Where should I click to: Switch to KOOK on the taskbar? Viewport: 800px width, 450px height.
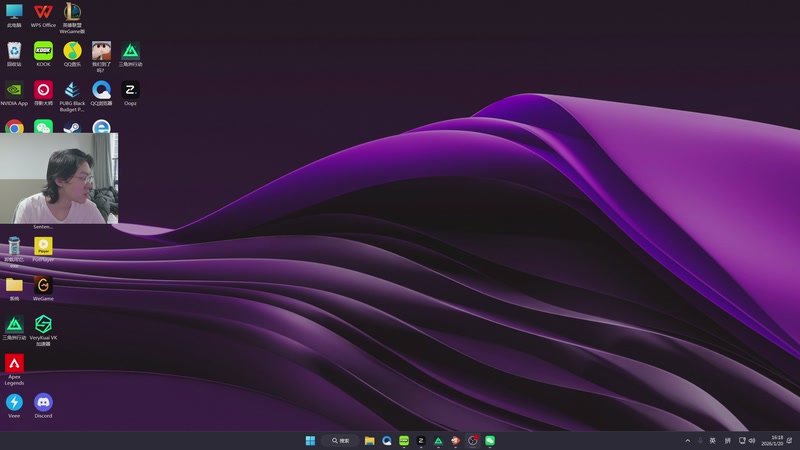(404, 441)
